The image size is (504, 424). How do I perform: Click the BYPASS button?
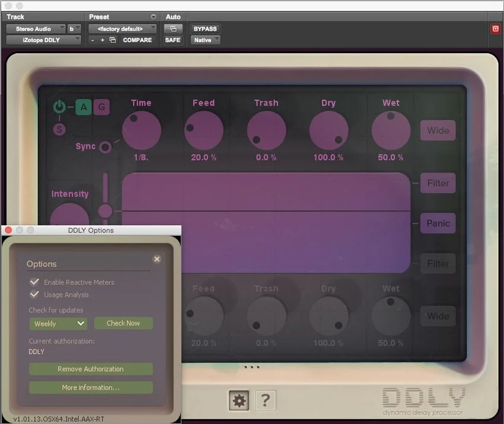point(205,29)
